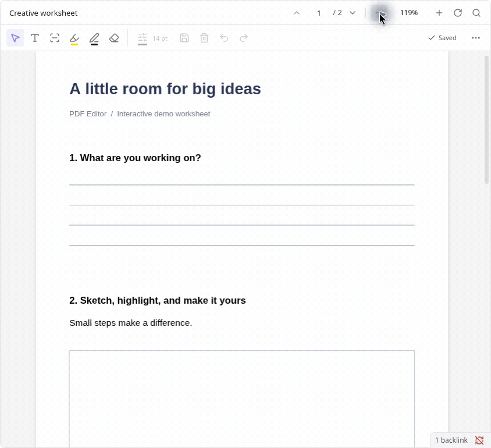The image size is (491, 448).
Task: Click the vertical scrollbar thumb
Action: [x=486, y=120]
